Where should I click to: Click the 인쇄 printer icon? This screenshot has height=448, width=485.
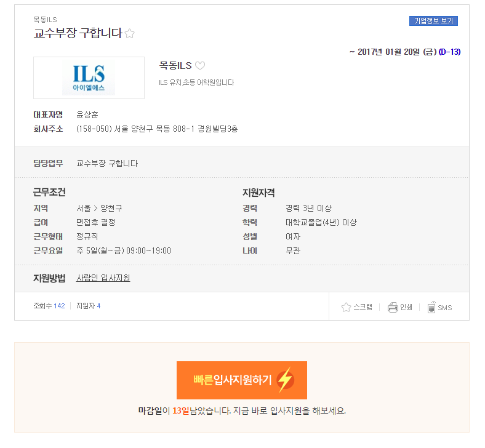click(393, 307)
